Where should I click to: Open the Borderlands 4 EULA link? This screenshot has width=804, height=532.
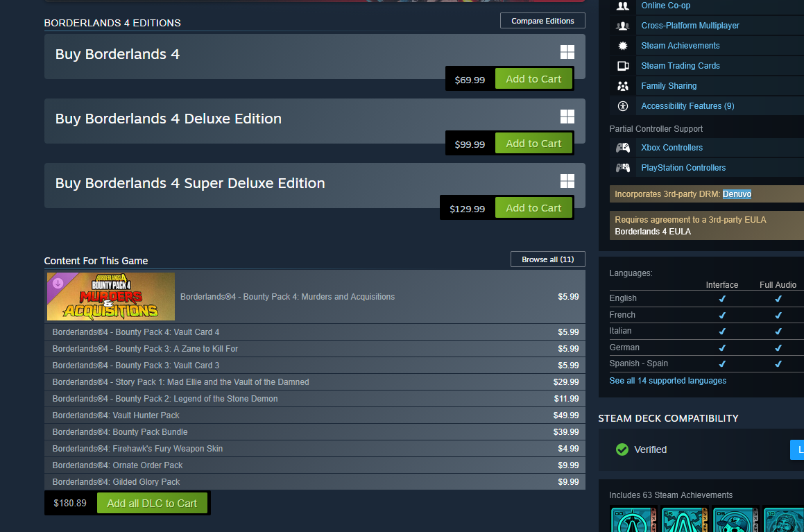tap(653, 232)
